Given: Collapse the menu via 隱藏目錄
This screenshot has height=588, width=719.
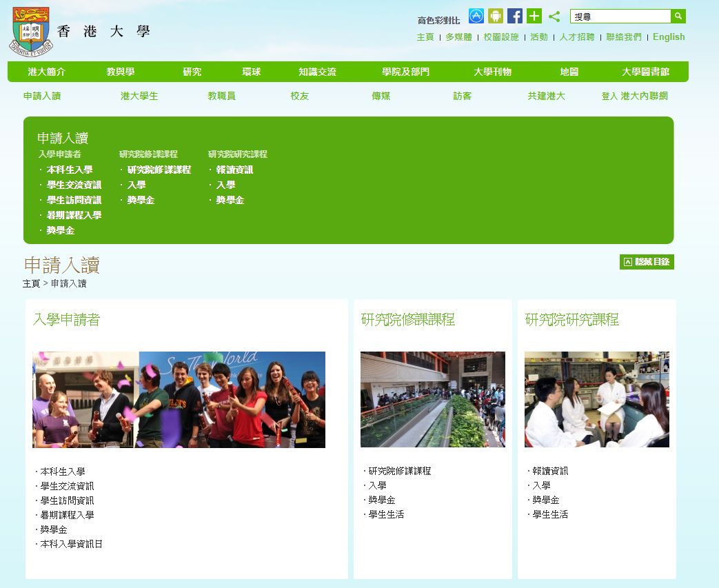Looking at the screenshot, I should [651, 261].
